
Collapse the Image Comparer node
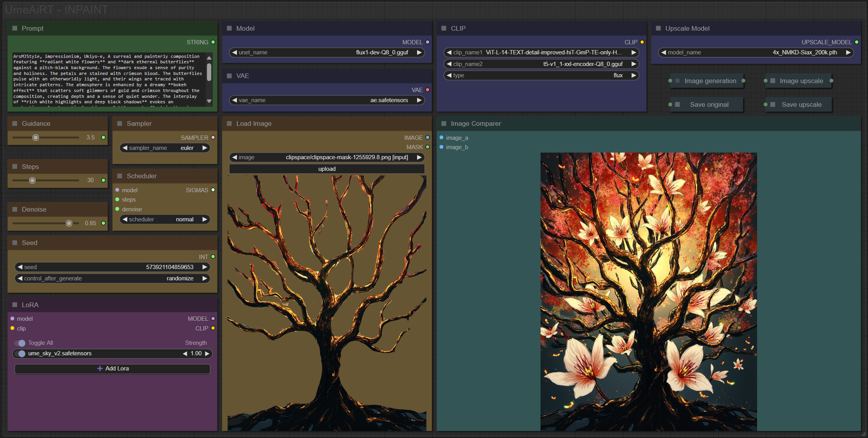pos(444,123)
